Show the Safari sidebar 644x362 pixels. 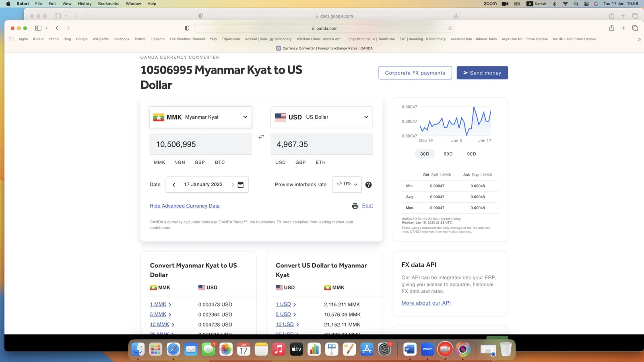(38, 28)
